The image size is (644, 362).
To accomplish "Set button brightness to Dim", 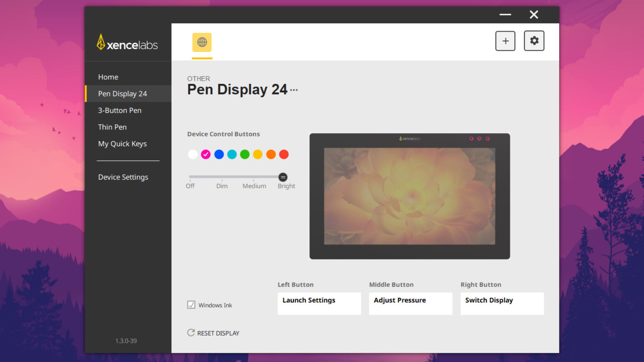I will point(222,186).
